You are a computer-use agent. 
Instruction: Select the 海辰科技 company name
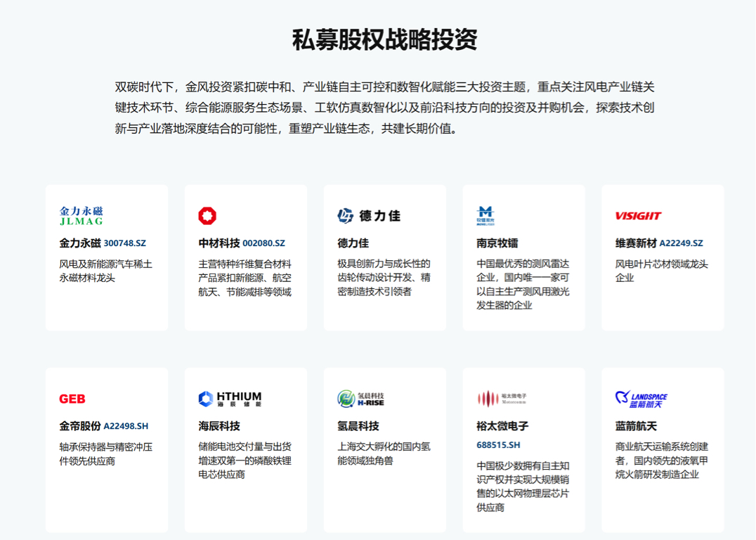(x=219, y=426)
